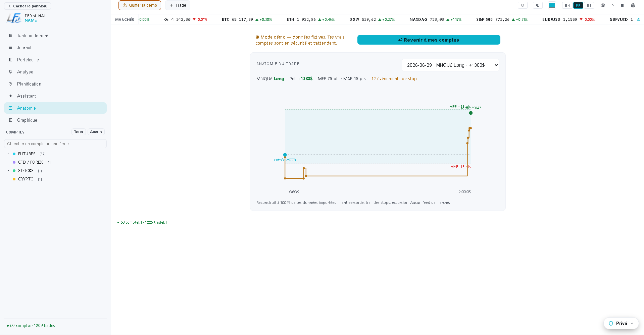
Task: Click the Assistant sparkle icon
Action: [10, 96]
